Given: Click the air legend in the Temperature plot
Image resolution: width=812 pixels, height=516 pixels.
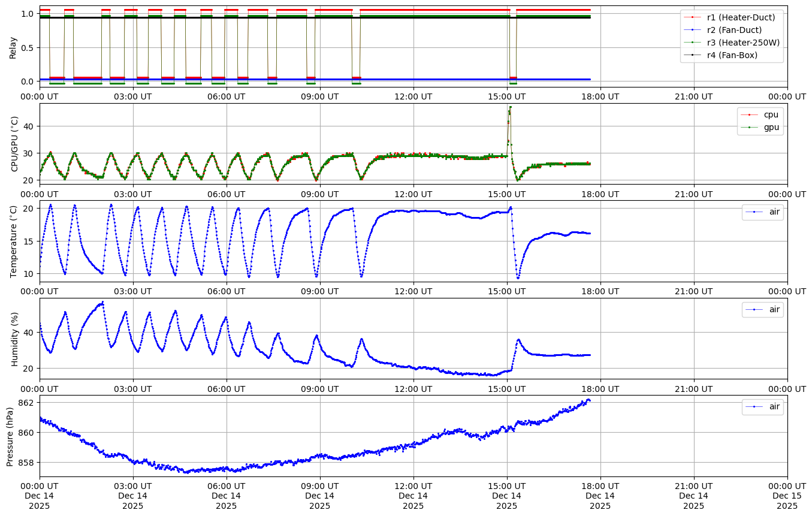Looking at the screenshot, I should [x=774, y=212].
